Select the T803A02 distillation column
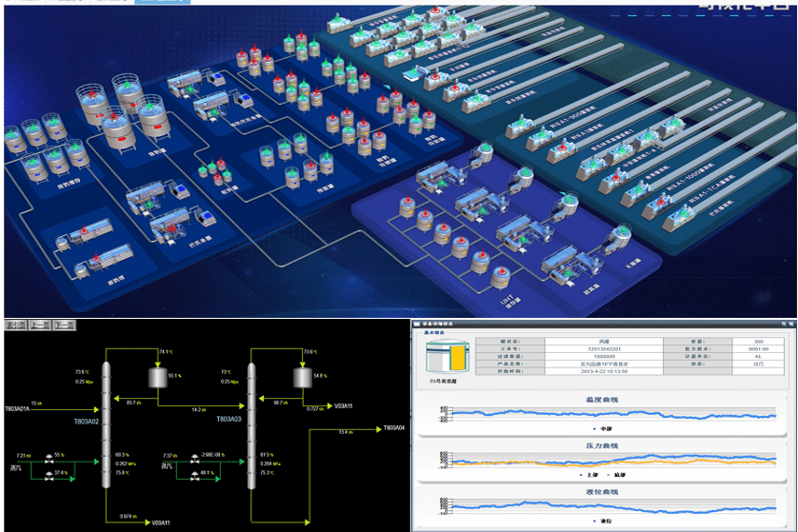 108,419
